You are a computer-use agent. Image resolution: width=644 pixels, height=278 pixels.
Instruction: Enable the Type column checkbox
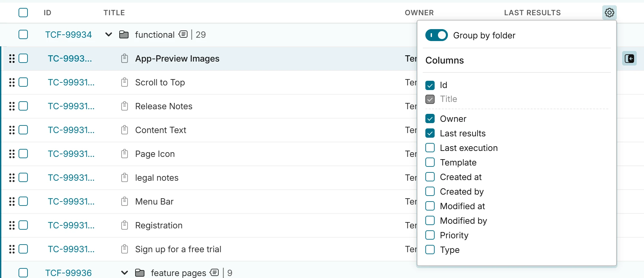[430, 250]
